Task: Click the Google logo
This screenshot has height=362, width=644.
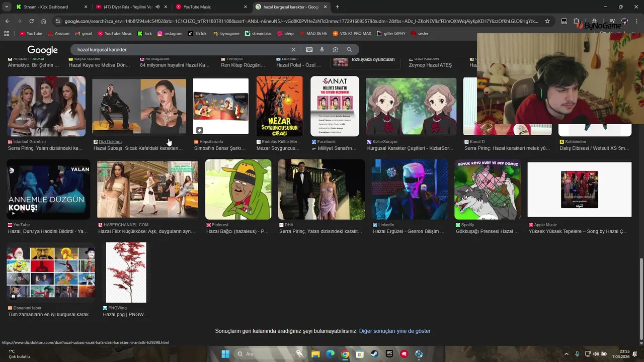Action: (42, 50)
